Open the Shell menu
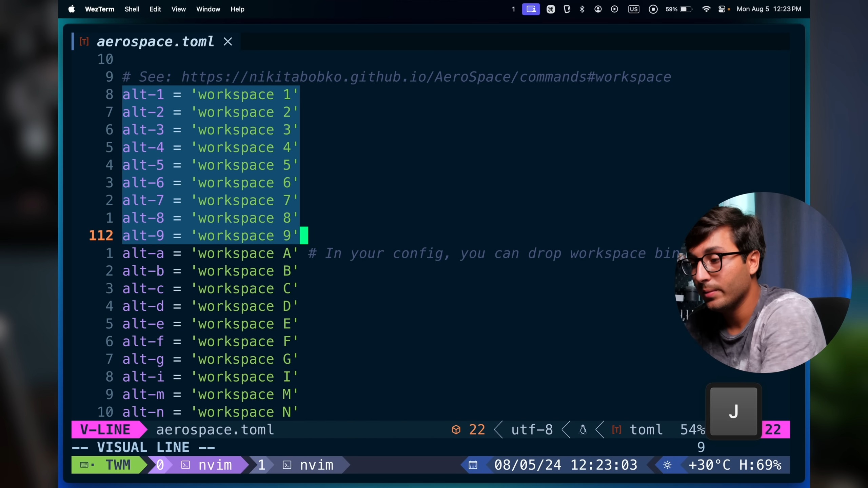The height and width of the screenshot is (488, 868). click(132, 9)
